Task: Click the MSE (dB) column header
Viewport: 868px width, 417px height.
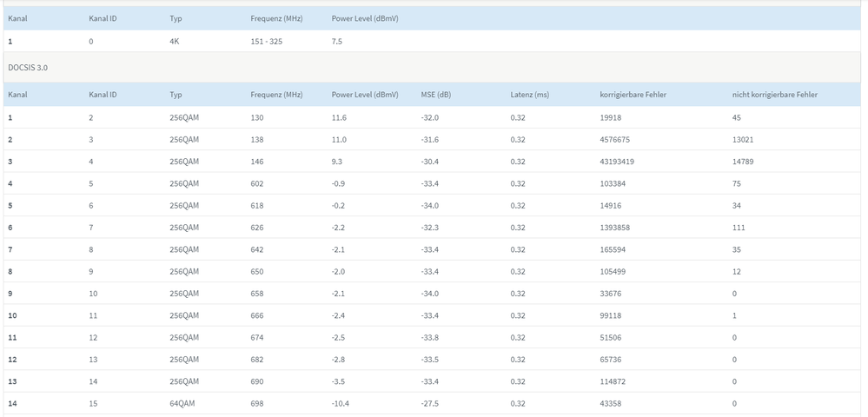Action: [435, 95]
